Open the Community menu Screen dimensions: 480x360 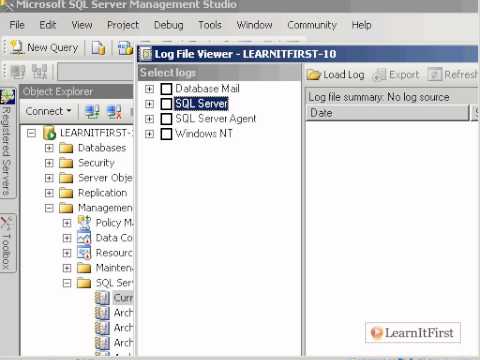tap(312, 25)
